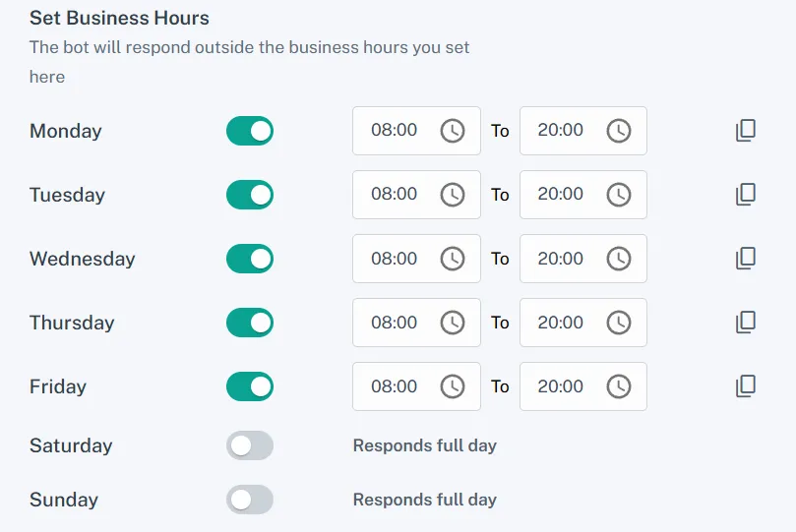This screenshot has width=796, height=532.
Task: Click the clock icon in Friday's end time
Action: click(x=618, y=386)
